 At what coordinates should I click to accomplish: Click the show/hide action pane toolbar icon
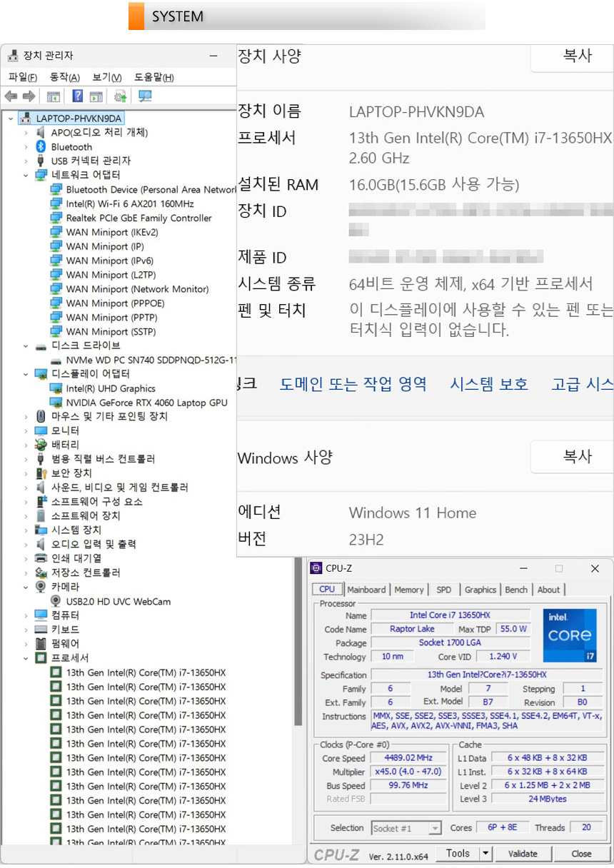tap(96, 96)
